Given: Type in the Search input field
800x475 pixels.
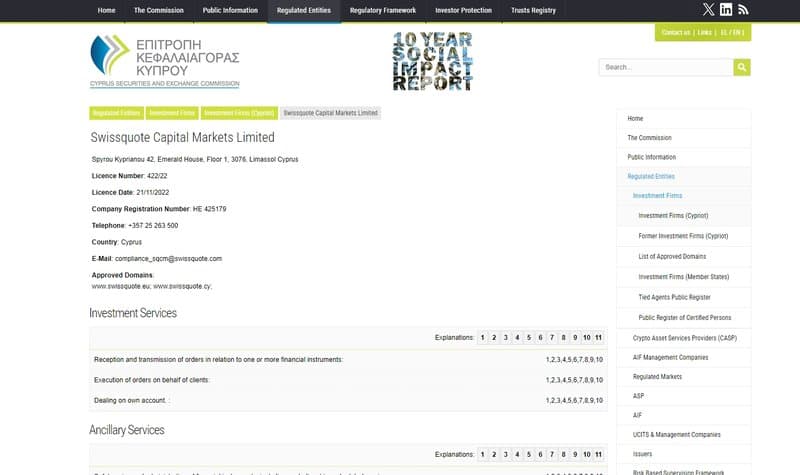Looking at the screenshot, I should point(665,67).
